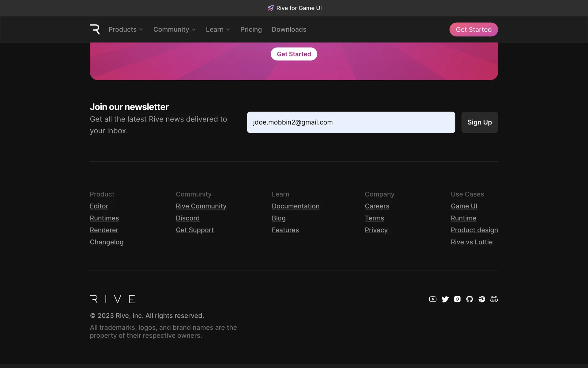Open the Twitter bird icon

[445, 299]
